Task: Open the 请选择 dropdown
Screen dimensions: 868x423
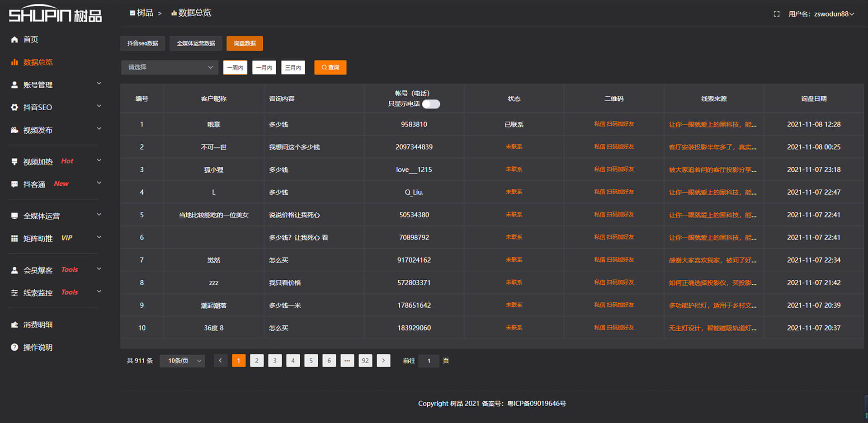Action: tap(170, 67)
